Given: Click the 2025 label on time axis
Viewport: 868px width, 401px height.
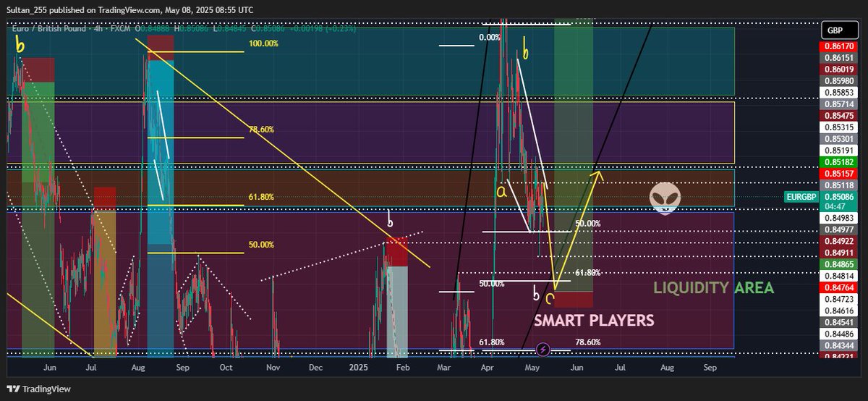Looking at the screenshot, I should click(359, 368).
